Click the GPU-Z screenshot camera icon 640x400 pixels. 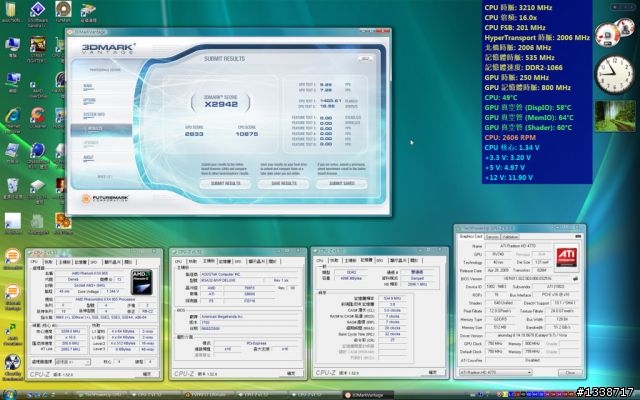[x=578, y=236]
